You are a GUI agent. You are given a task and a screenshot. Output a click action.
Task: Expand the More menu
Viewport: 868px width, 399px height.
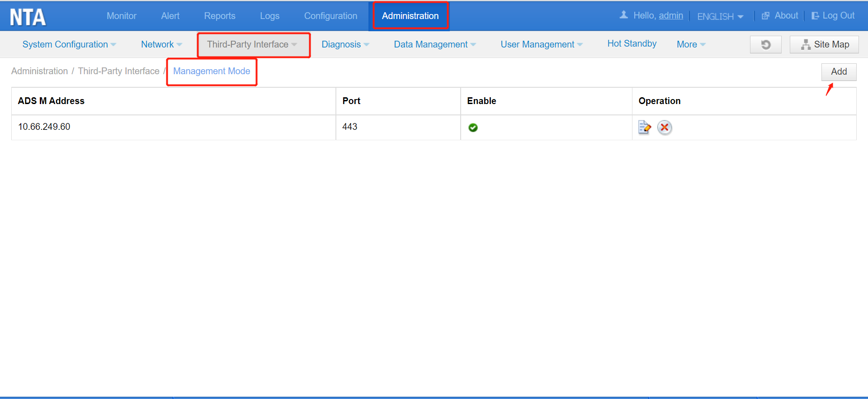[691, 44]
